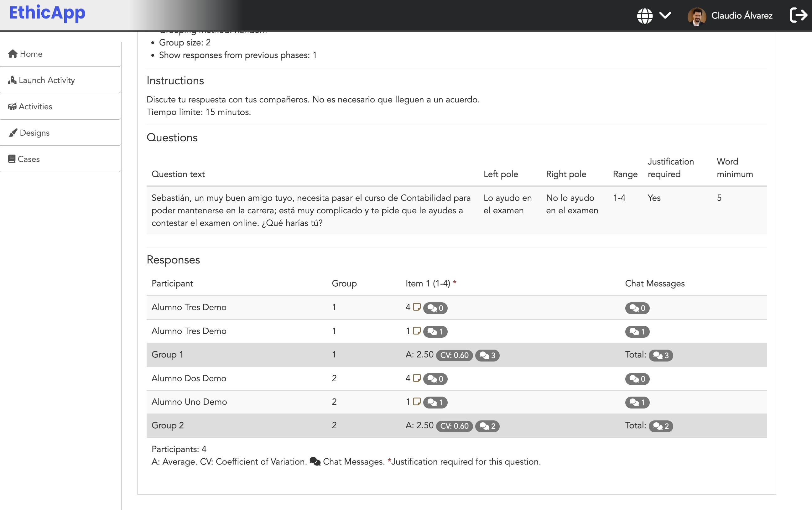Open Group 1 total chat messages badge

(660, 355)
